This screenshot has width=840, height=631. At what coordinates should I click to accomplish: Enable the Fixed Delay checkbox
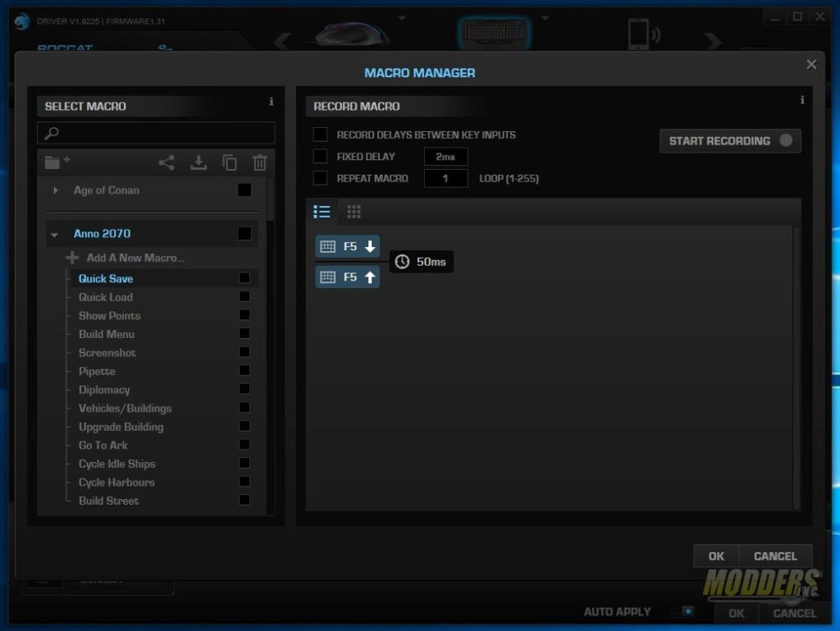[x=321, y=156]
